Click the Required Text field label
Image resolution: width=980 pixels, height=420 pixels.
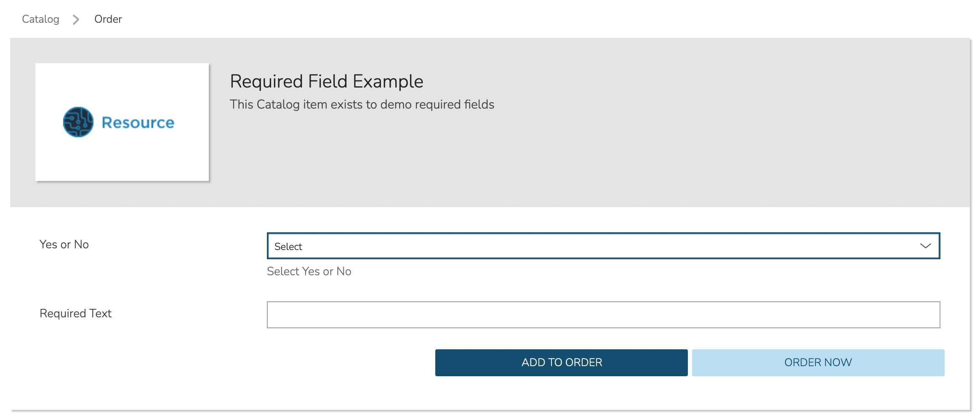(75, 314)
